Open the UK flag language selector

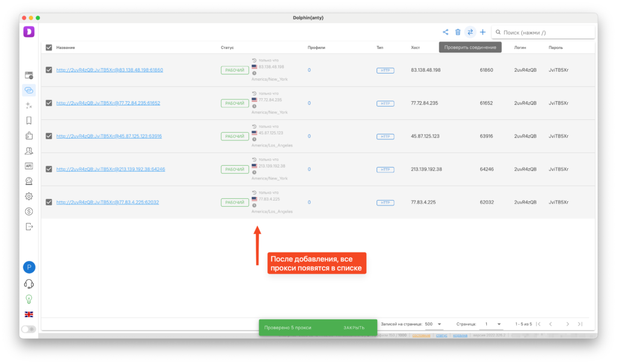click(29, 314)
